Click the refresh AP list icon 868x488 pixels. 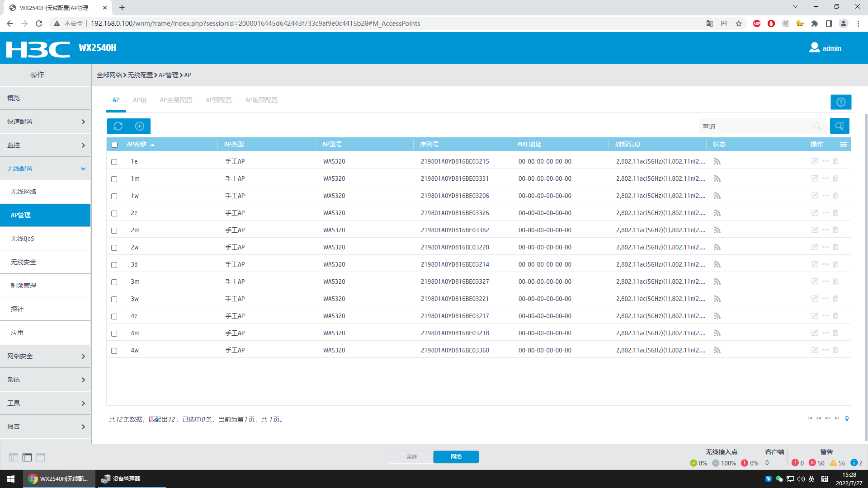coord(118,127)
